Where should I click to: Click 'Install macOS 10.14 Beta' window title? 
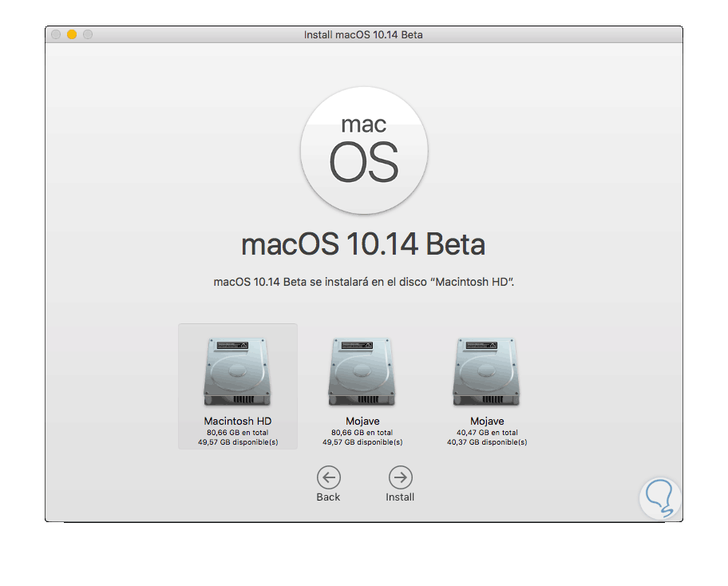tap(363, 35)
